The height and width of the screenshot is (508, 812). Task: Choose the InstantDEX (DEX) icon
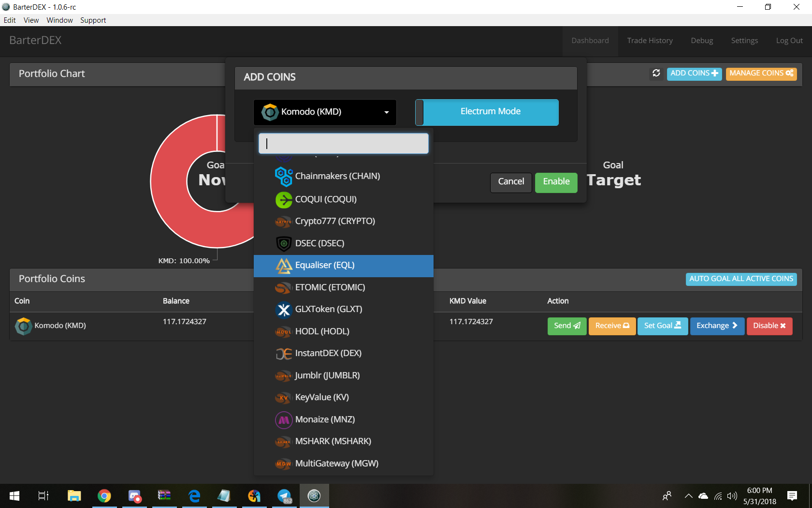[x=284, y=354]
